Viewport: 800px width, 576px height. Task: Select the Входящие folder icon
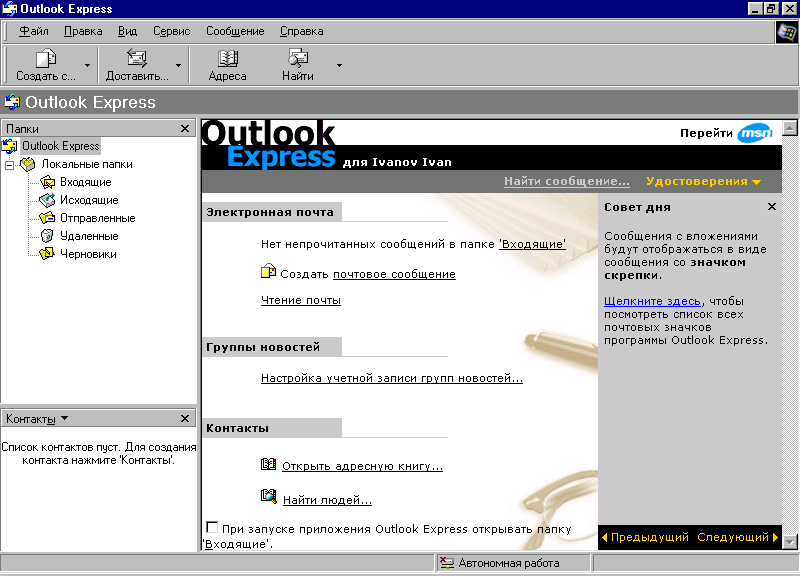(x=47, y=182)
